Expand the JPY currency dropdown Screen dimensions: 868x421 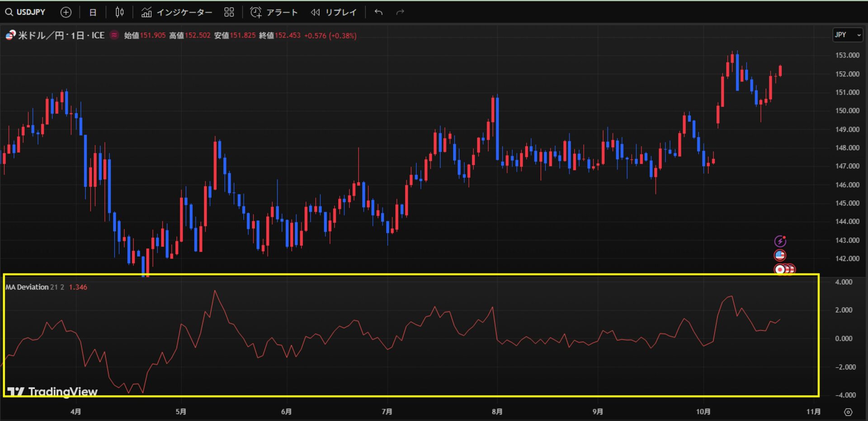847,35
